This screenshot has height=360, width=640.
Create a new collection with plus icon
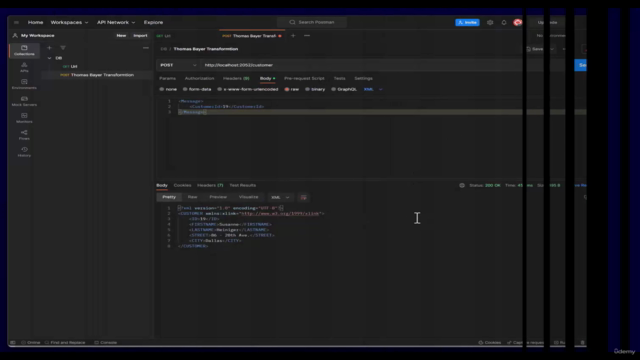pos(49,48)
